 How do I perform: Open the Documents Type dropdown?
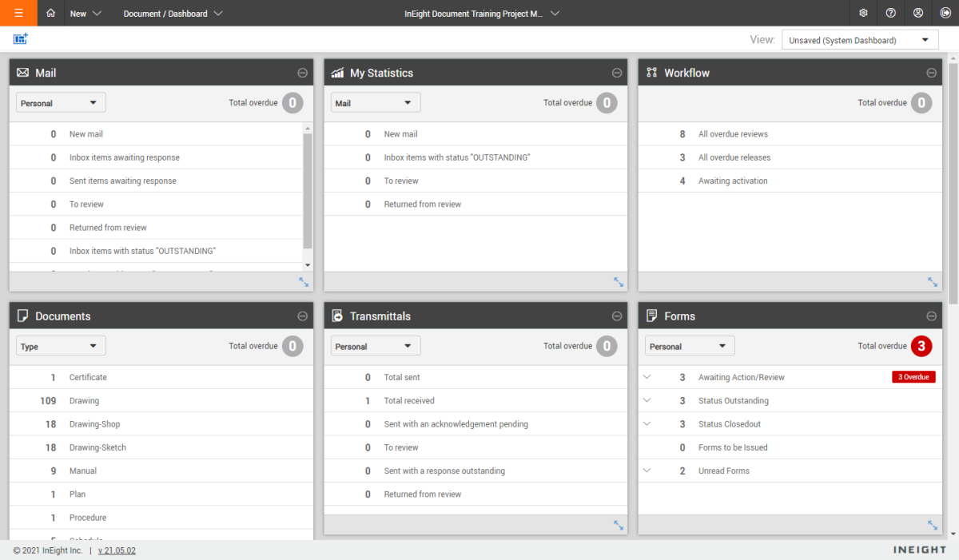[x=61, y=346]
